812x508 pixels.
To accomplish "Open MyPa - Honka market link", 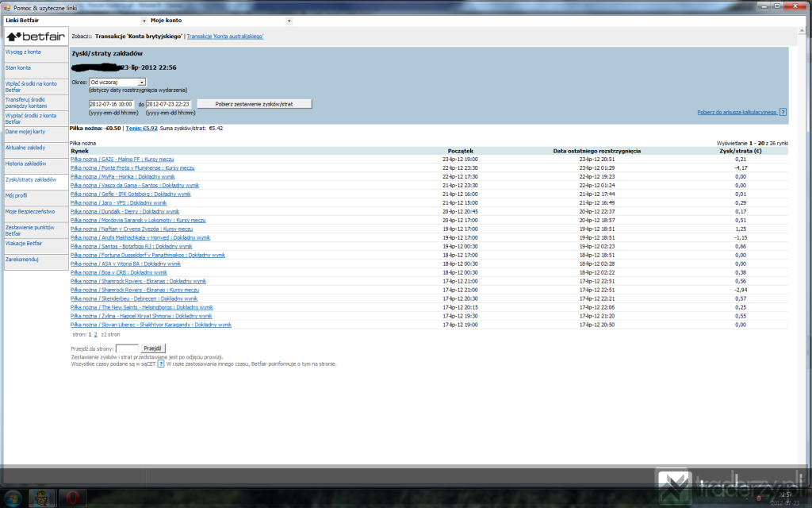I will (x=123, y=177).
